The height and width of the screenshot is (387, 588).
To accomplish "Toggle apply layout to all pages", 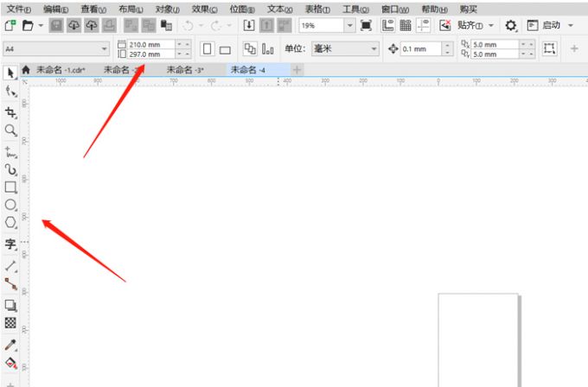I will tap(250, 49).
